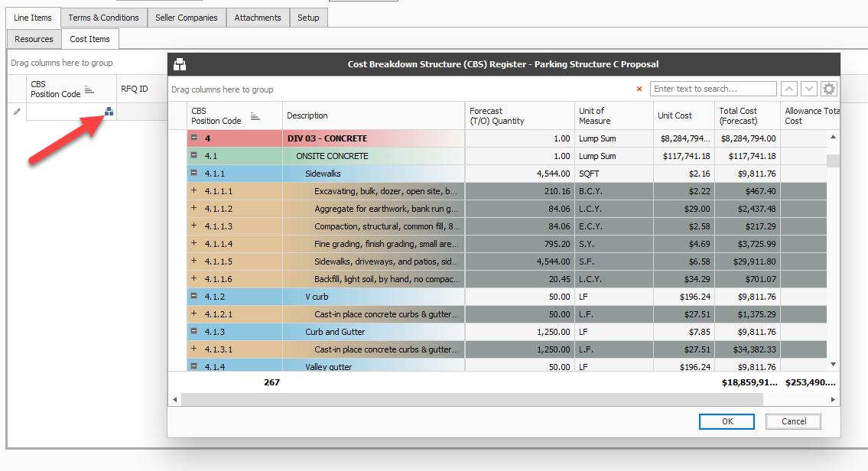Cancel the CBS Register dialog
Viewport: 868px width, 471px height.
click(x=793, y=421)
